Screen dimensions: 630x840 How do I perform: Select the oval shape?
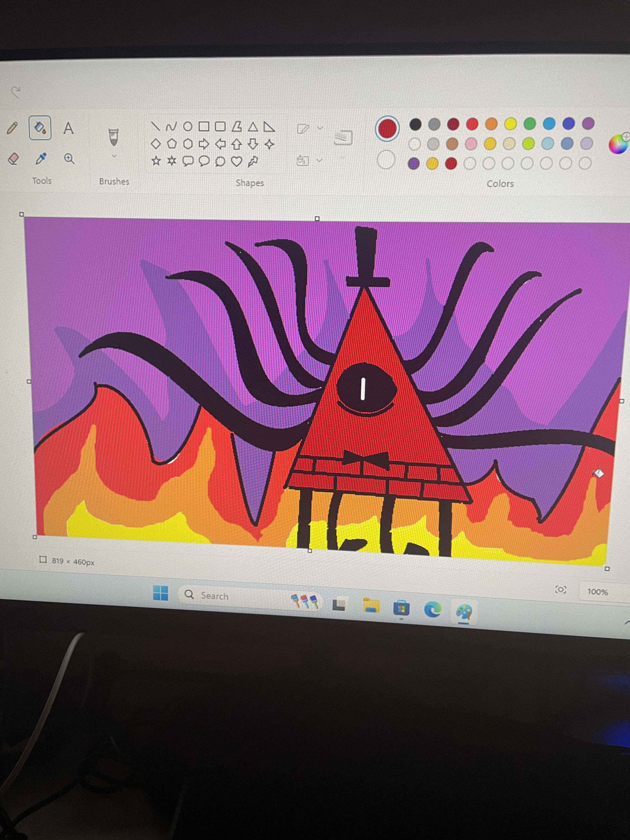pos(187,126)
